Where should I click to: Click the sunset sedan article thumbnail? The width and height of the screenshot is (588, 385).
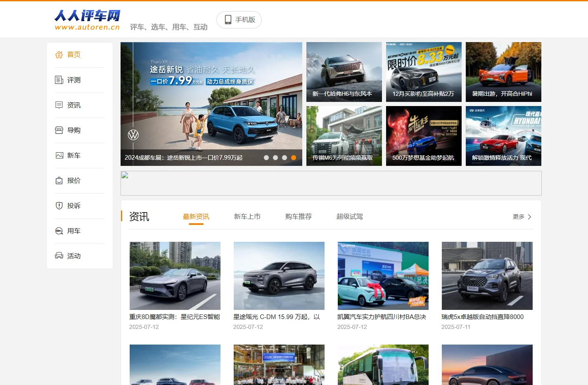tap(487, 365)
